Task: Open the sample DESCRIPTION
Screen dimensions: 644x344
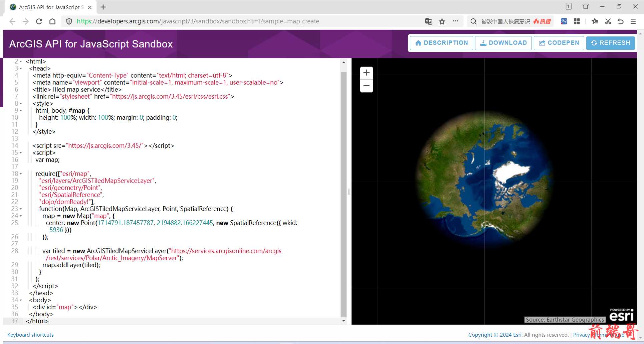Action: point(441,43)
